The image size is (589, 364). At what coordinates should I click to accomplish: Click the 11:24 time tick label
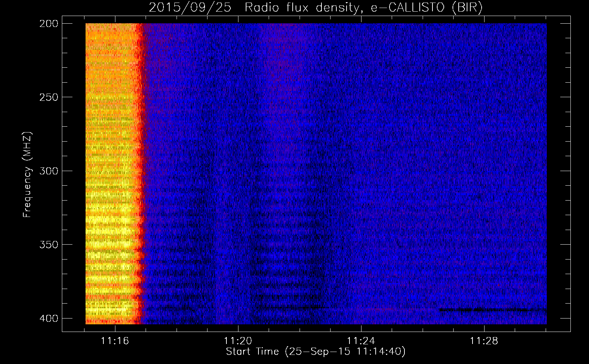click(x=361, y=341)
